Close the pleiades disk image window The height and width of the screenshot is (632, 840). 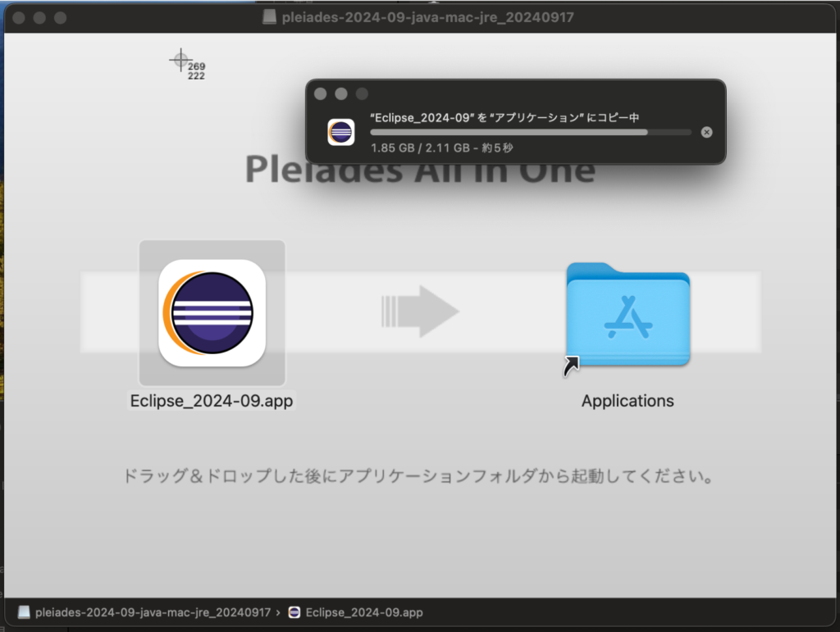(x=19, y=17)
